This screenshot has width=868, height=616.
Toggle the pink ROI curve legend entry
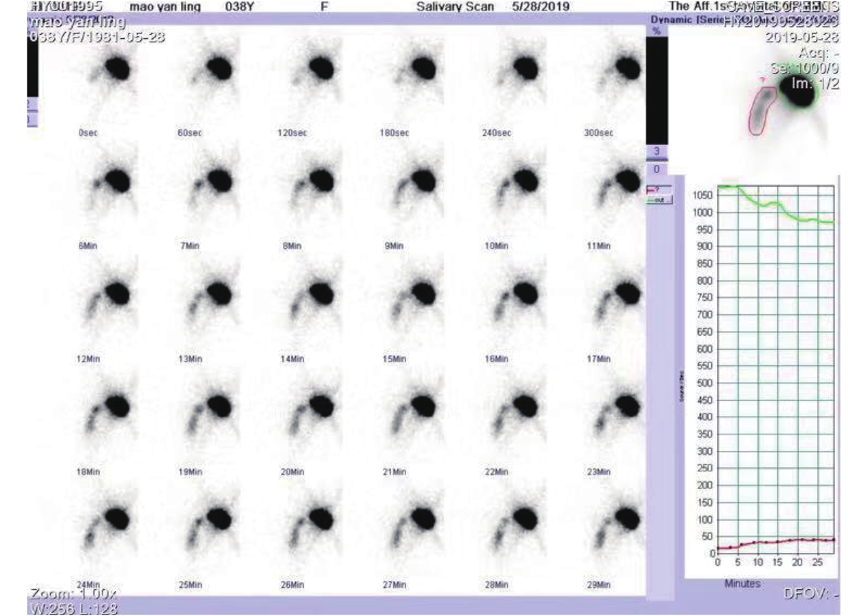(658, 190)
